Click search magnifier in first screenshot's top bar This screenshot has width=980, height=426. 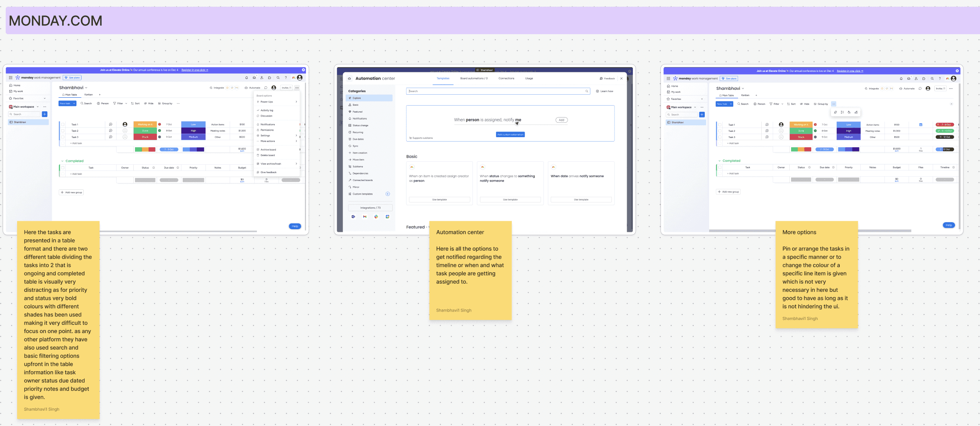(278, 78)
